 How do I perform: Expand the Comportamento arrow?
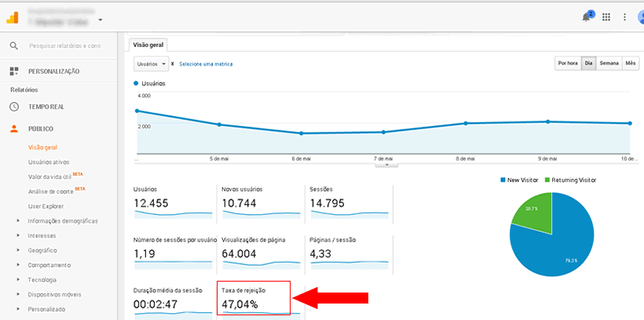(18, 265)
